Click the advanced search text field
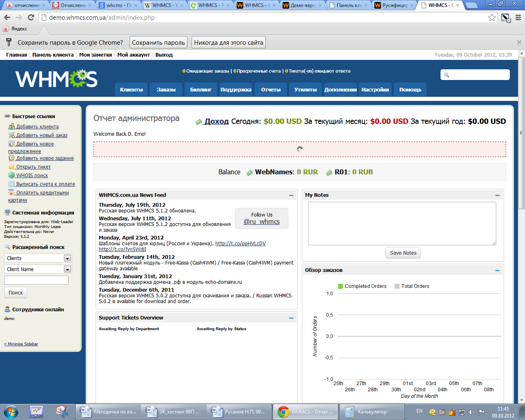The width and height of the screenshot is (525, 420). tap(36, 280)
